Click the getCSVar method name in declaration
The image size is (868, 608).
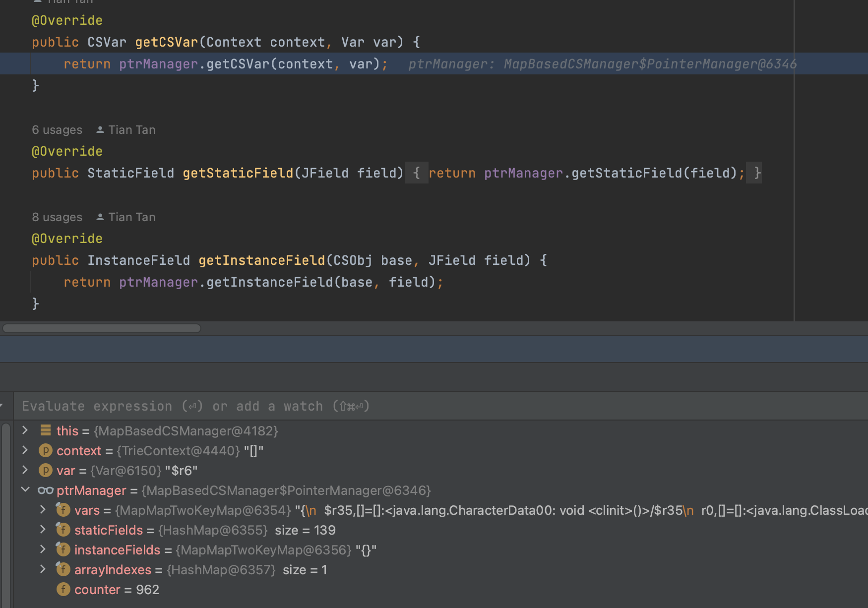pos(167,42)
